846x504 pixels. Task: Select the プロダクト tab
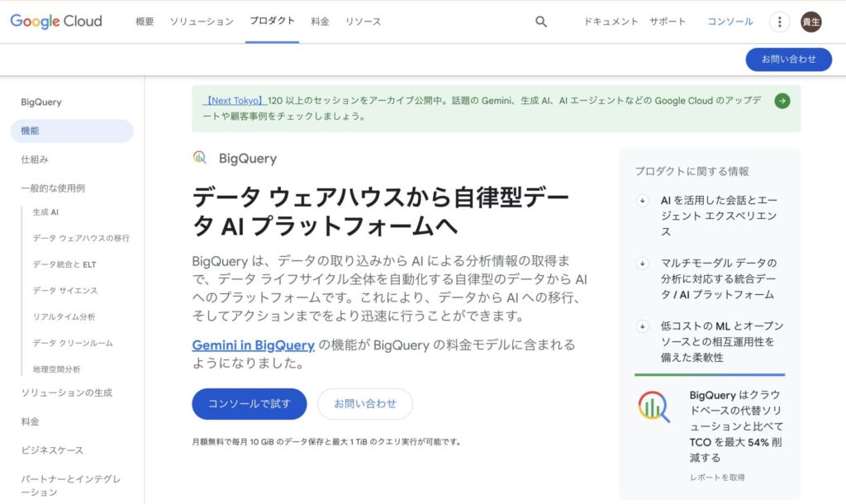pos(272,21)
